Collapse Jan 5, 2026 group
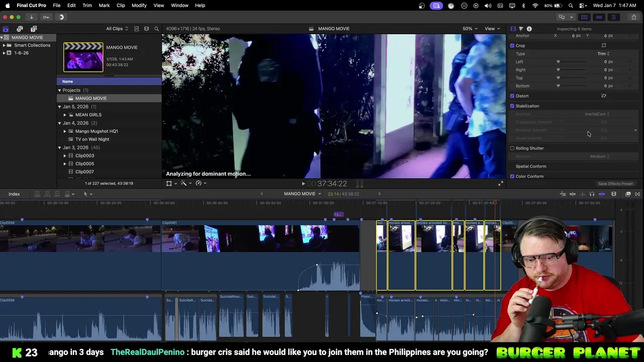 click(x=59, y=107)
